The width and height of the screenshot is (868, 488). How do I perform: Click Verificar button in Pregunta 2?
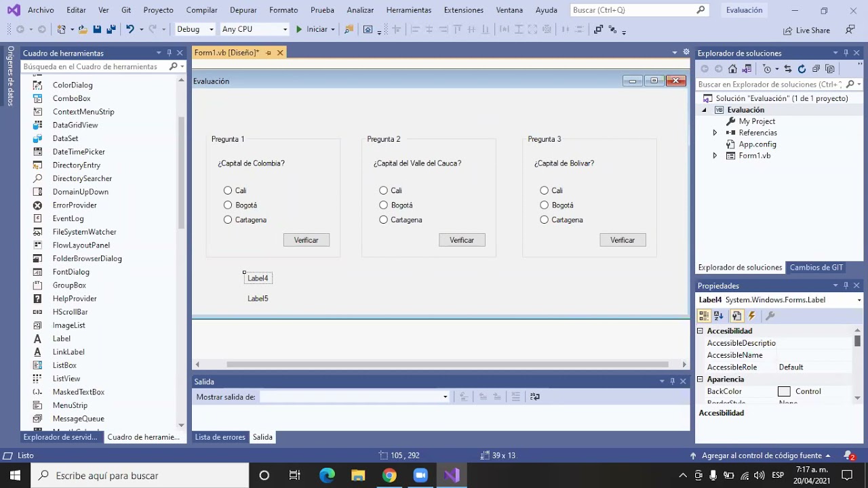coord(462,240)
